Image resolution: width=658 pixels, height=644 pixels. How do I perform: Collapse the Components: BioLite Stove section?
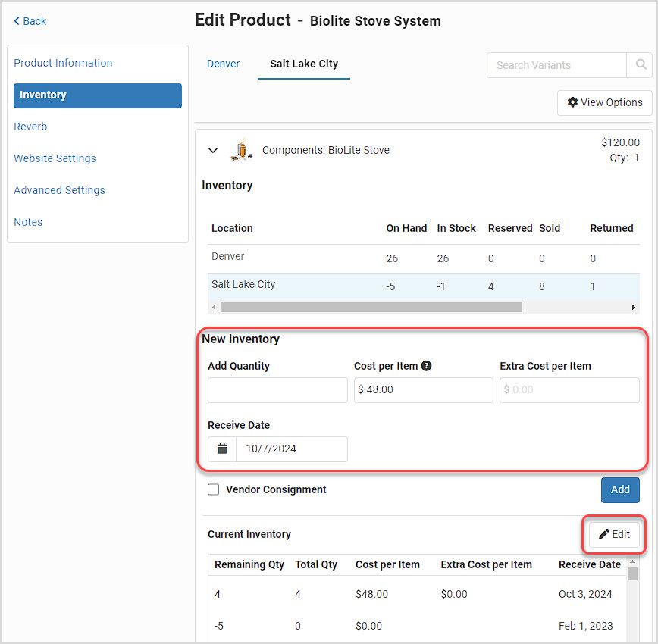[x=213, y=150]
